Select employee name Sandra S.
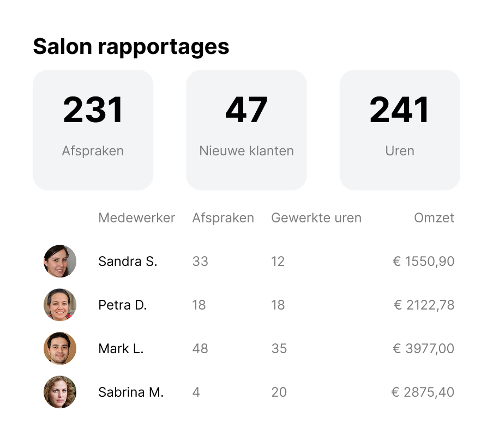Viewport: 493px width, 448px height. (128, 262)
